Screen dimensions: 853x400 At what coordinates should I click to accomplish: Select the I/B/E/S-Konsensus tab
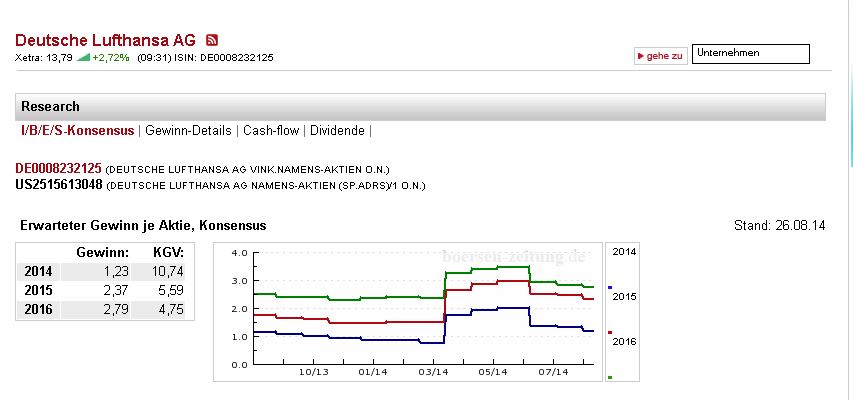[77, 131]
